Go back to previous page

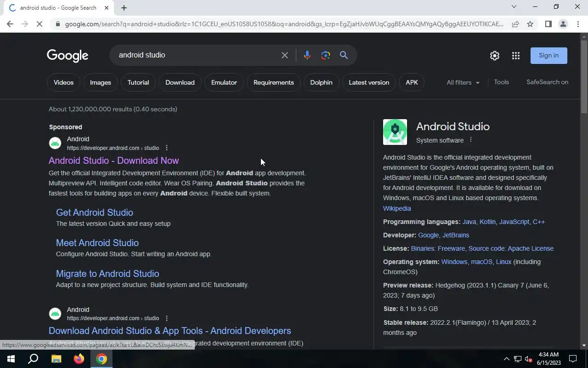[x=10, y=24]
